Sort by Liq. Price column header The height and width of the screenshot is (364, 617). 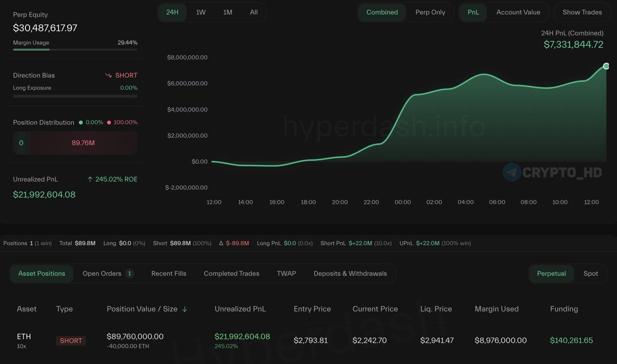[436, 309]
